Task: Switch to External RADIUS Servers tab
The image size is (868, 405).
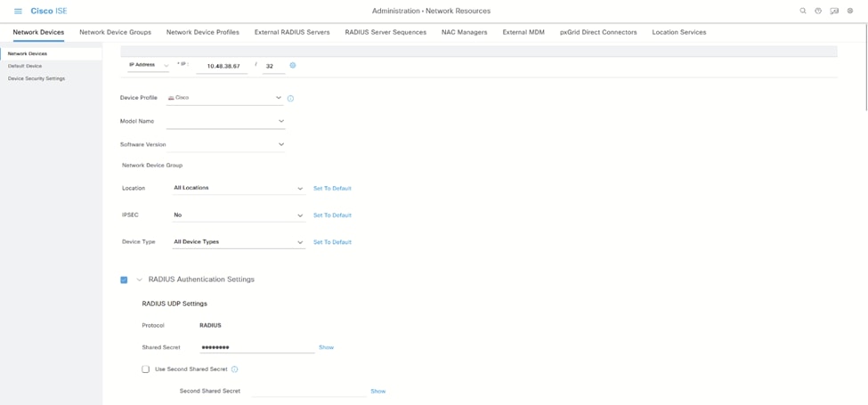Action: [x=292, y=32]
